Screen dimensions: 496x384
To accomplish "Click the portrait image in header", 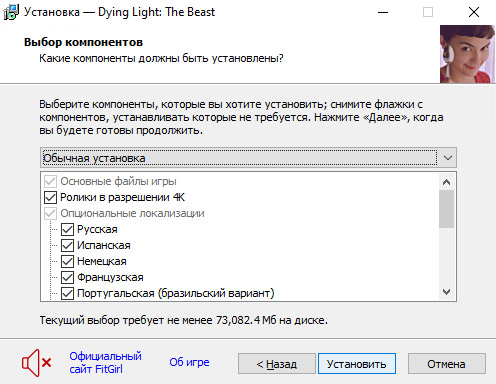I will pos(467,54).
